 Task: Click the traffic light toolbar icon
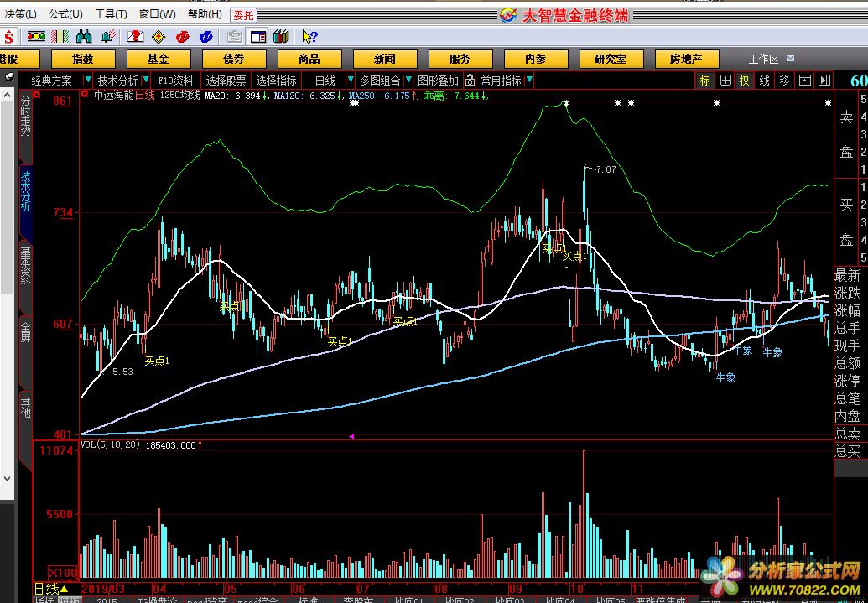point(36,37)
